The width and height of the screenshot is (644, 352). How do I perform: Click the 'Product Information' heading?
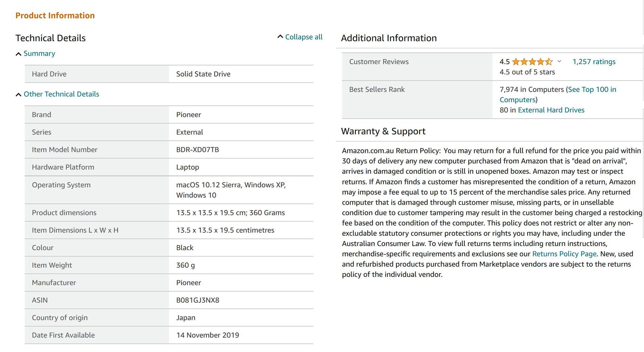55,15
